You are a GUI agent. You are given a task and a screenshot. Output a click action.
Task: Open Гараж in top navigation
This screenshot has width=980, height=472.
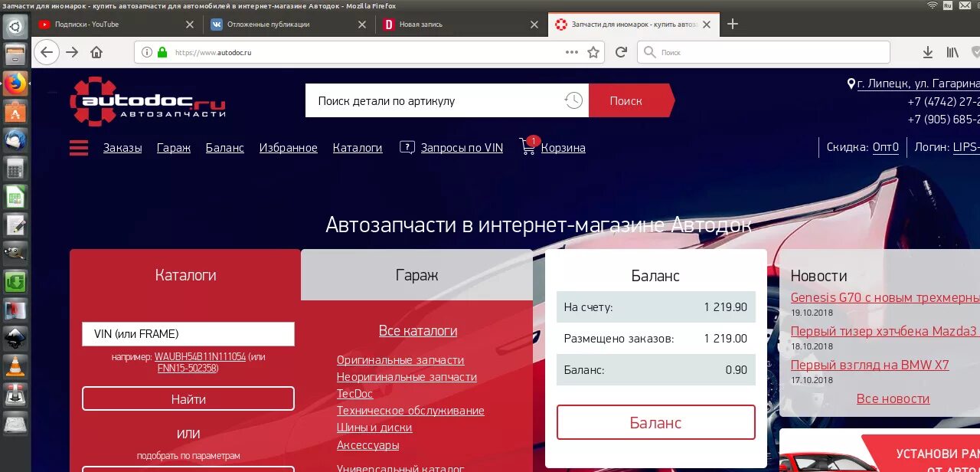(174, 148)
